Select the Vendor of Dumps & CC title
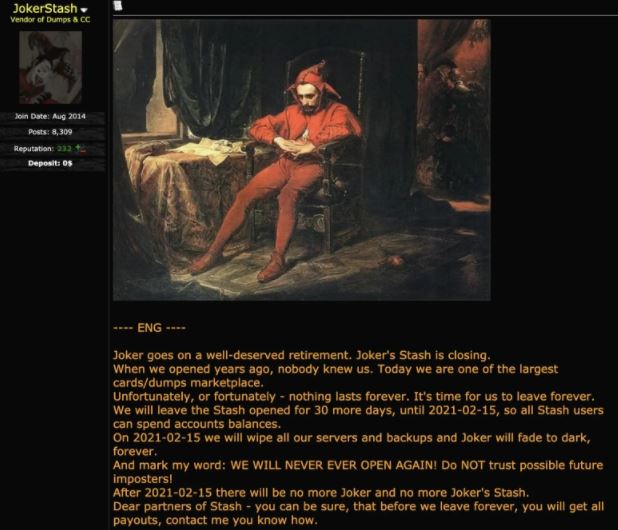 [50, 19]
